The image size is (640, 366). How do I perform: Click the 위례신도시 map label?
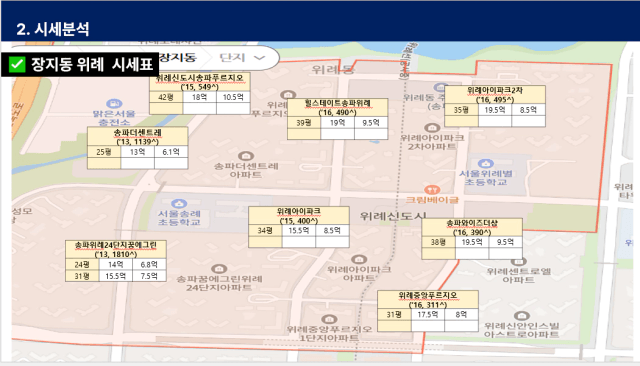[393, 216]
